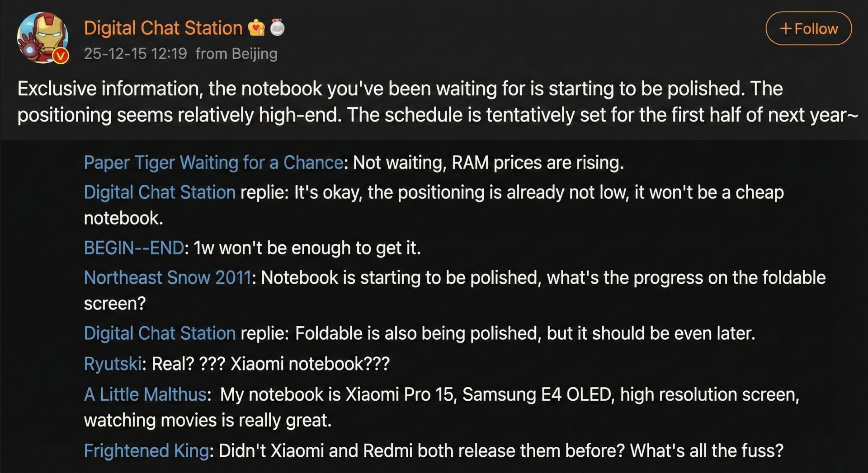The height and width of the screenshot is (473, 868).
Task: Open Frightened King's profile
Action: 146,450
